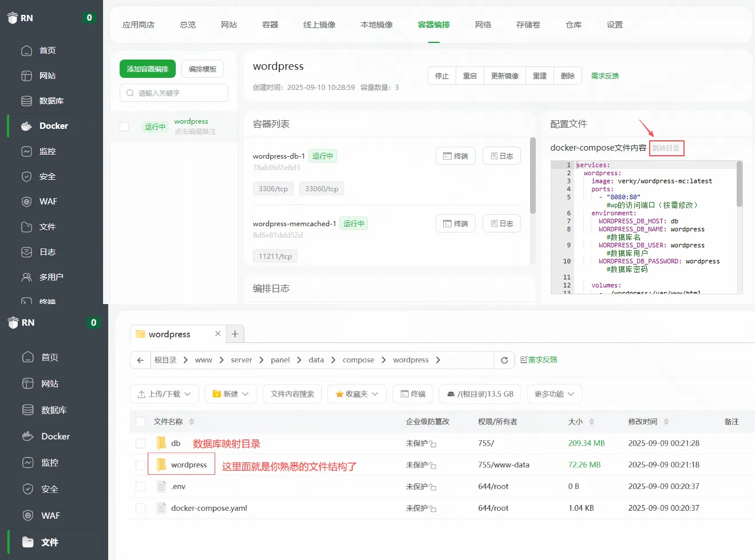Viewport: 755px width, 560px height.
Task: Click 文件内容搜索 in the file toolbar
Action: click(292, 394)
